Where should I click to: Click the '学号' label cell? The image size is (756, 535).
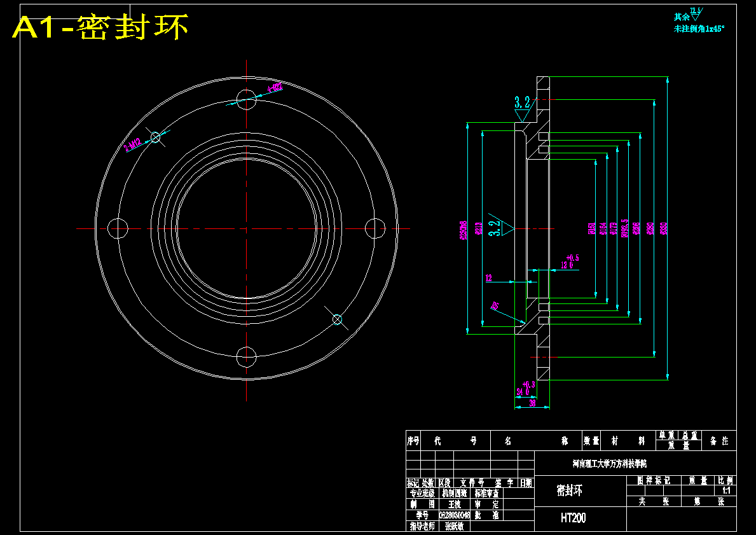422,515
